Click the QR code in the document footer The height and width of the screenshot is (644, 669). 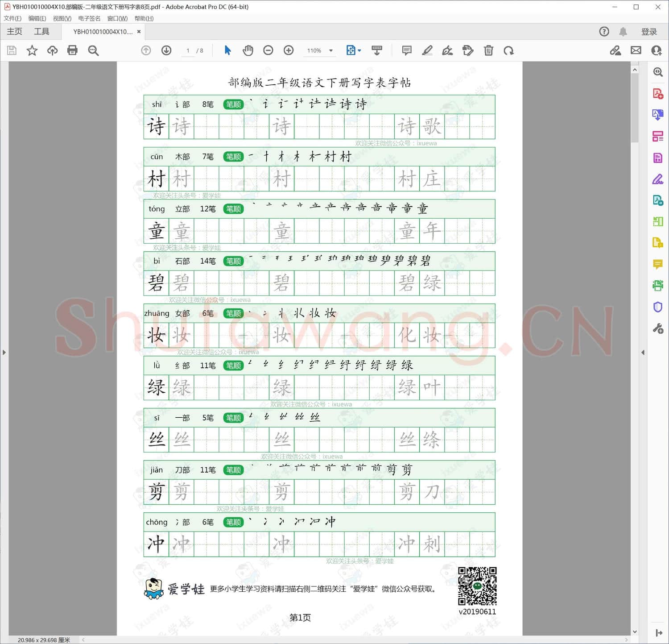477,586
